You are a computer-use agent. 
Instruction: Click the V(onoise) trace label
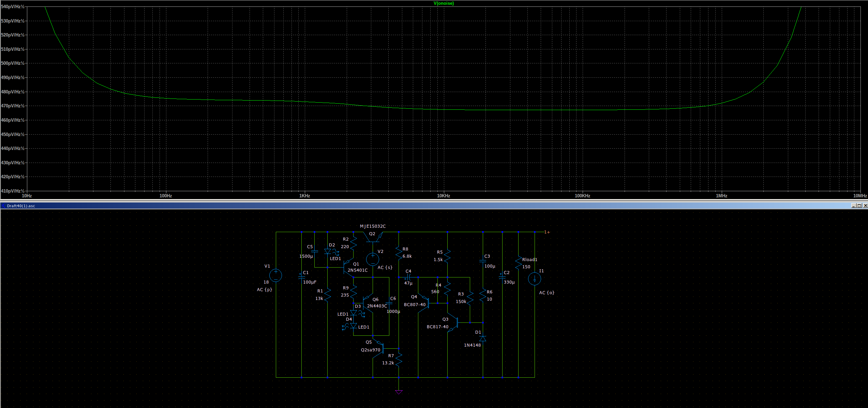coord(444,3)
